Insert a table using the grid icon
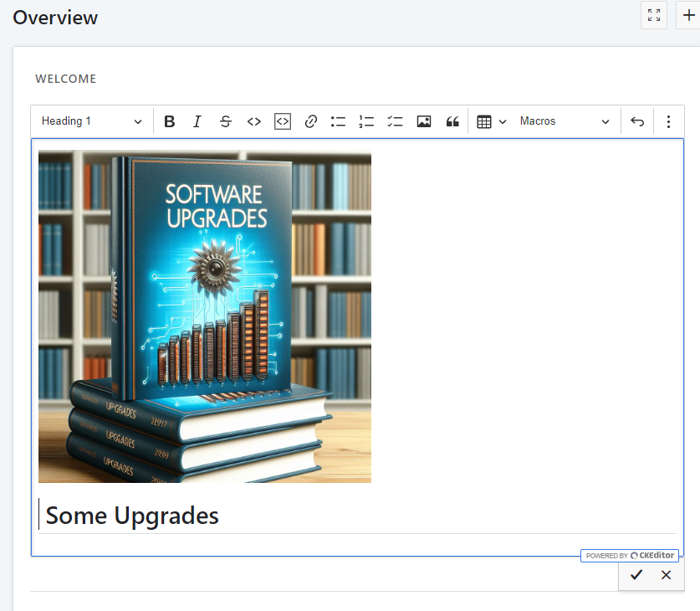700x611 pixels. [x=484, y=121]
